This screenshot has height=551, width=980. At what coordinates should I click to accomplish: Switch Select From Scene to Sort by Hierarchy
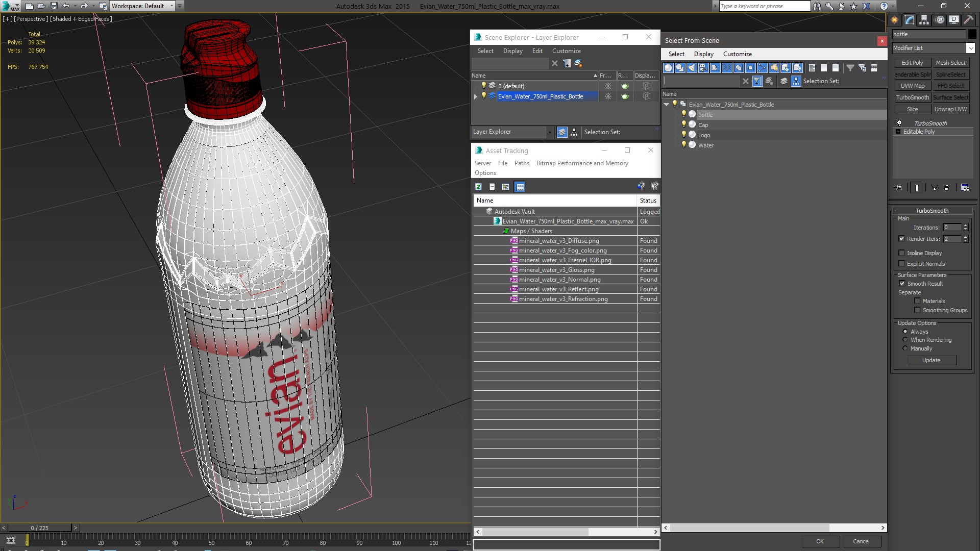tap(796, 81)
